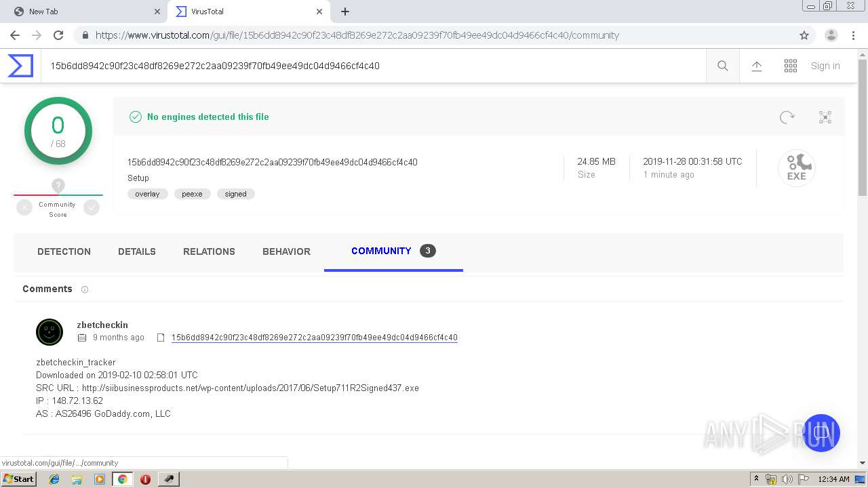Image resolution: width=868 pixels, height=488 pixels.
Task: Focus the VirusTotal hash search field
Action: point(373,66)
